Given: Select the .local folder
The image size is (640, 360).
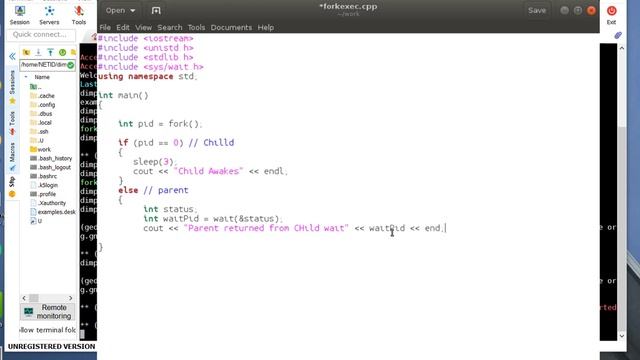Looking at the screenshot, I should pos(41,122).
